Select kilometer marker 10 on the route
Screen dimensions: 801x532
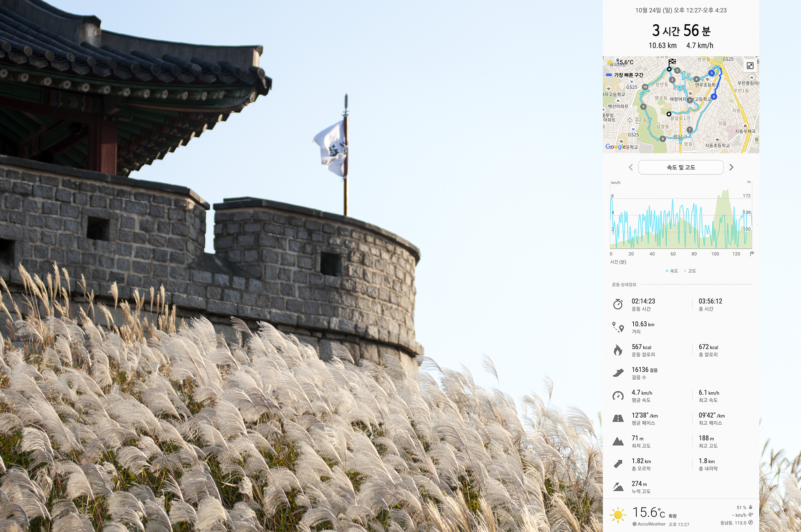point(645,87)
